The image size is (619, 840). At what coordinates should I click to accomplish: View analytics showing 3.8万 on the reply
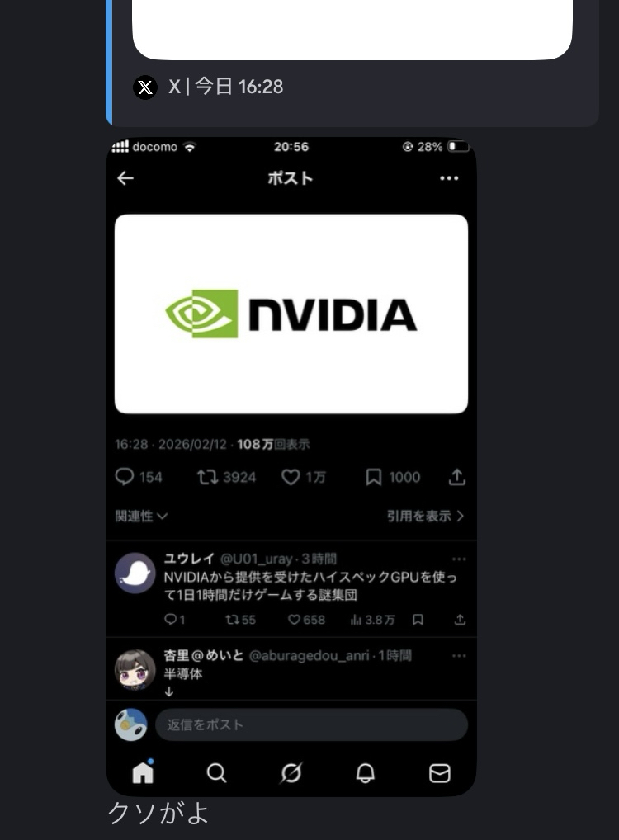pyautogui.click(x=372, y=620)
